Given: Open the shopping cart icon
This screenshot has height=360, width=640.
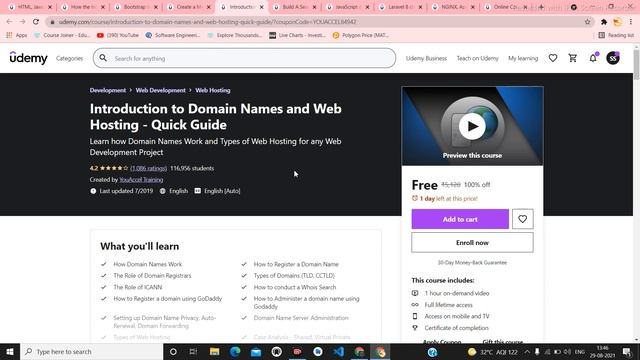Looking at the screenshot, I should coord(573,58).
